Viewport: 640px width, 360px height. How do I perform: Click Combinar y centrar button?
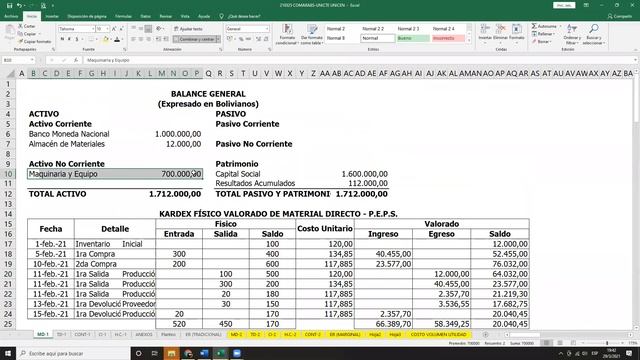[194, 39]
